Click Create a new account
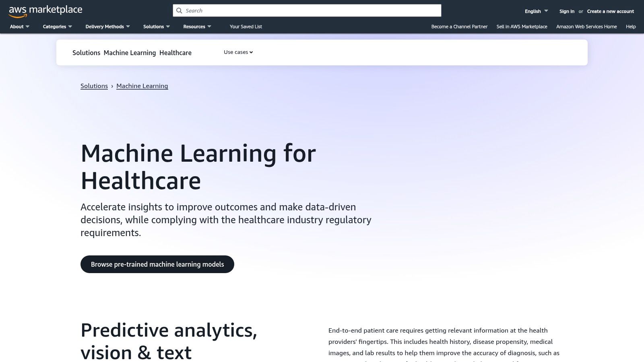 (x=610, y=11)
